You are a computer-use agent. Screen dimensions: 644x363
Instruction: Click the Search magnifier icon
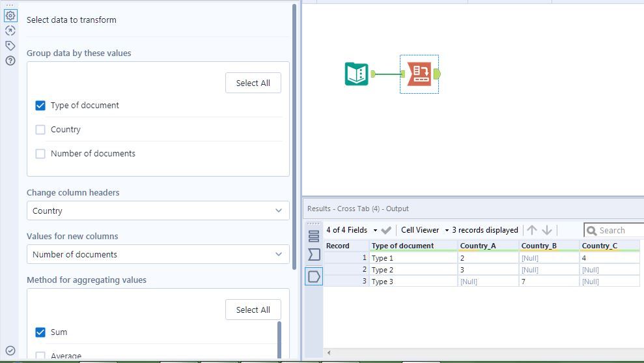pyautogui.click(x=591, y=231)
